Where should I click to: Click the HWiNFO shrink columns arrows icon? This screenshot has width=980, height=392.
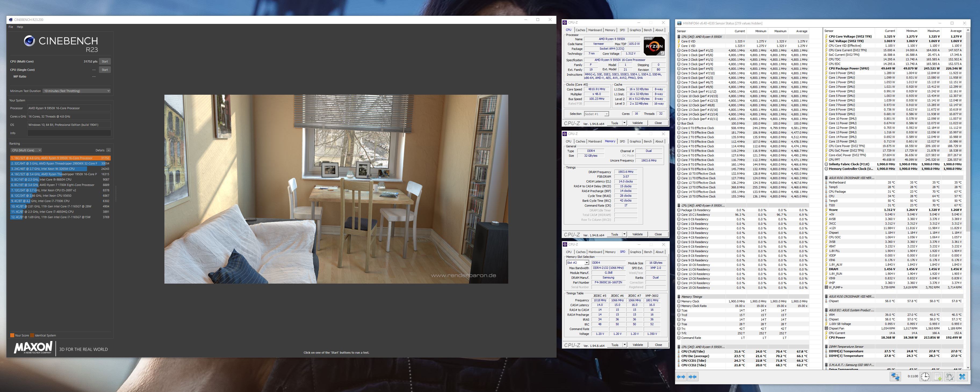tap(692, 376)
